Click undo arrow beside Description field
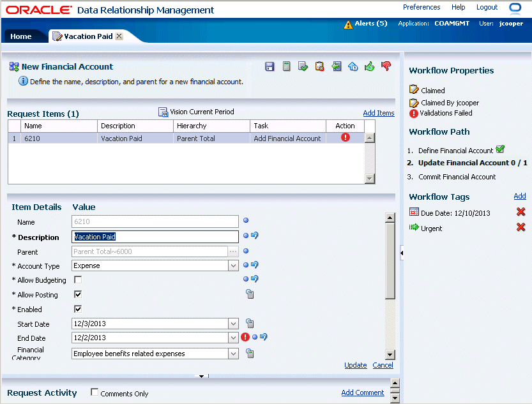Image resolution: width=532 pixels, height=404 pixels. (255, 236)
